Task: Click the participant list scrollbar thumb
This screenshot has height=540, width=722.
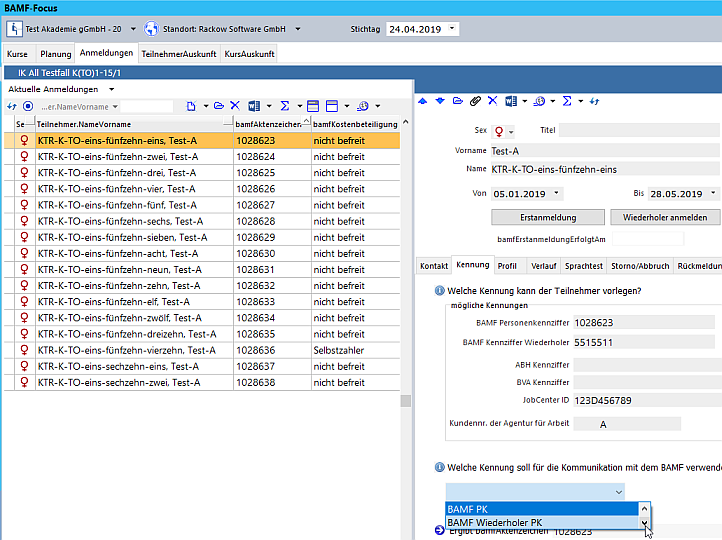Action: coord(406,401)
